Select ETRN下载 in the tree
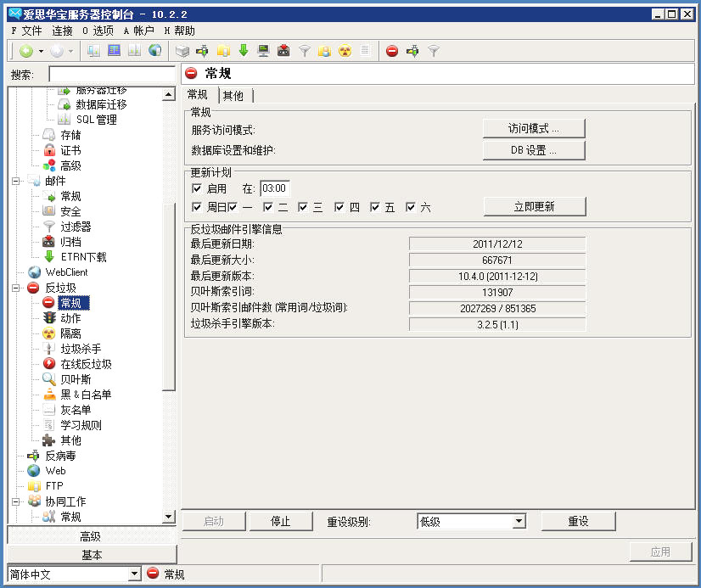This screenshot has height=588, width=701. [84, 257]
